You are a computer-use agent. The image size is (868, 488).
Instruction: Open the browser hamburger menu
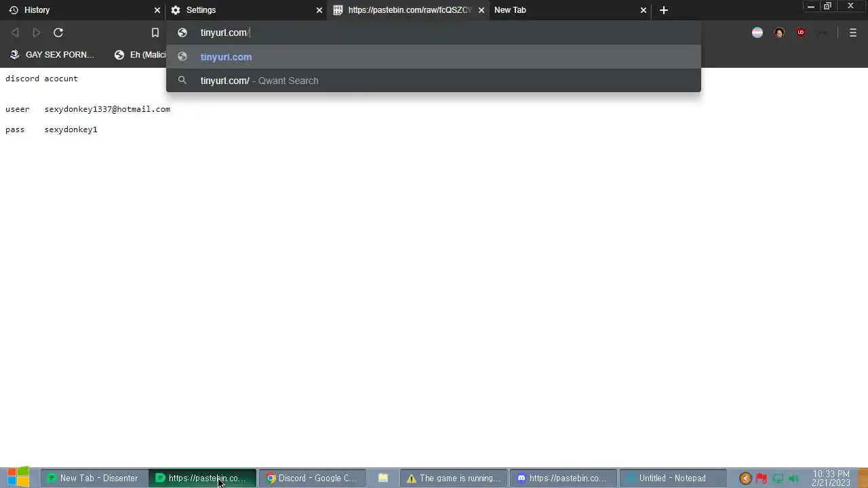pyautogui.click(x=853, y=33)
